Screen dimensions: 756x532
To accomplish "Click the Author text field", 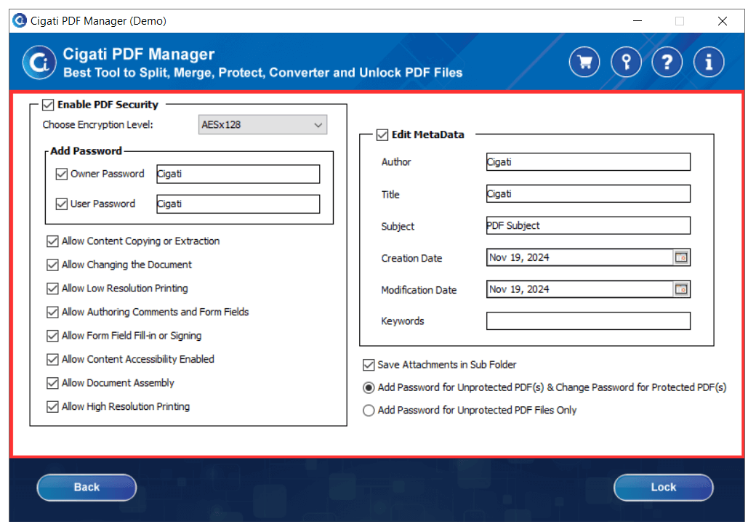I will coord(588,162).
